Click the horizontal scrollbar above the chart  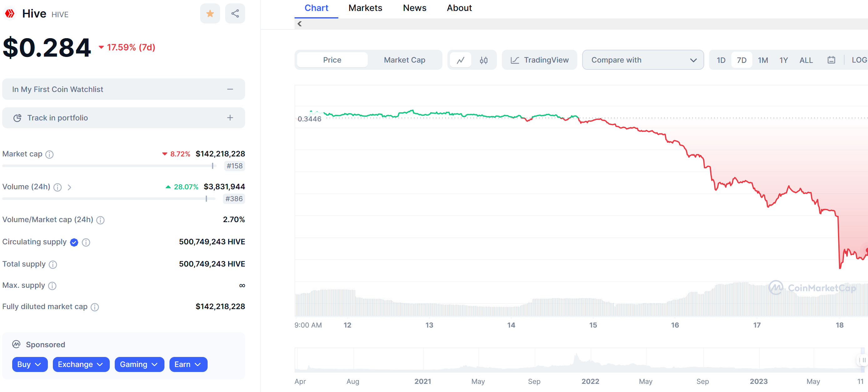(581, 24)
